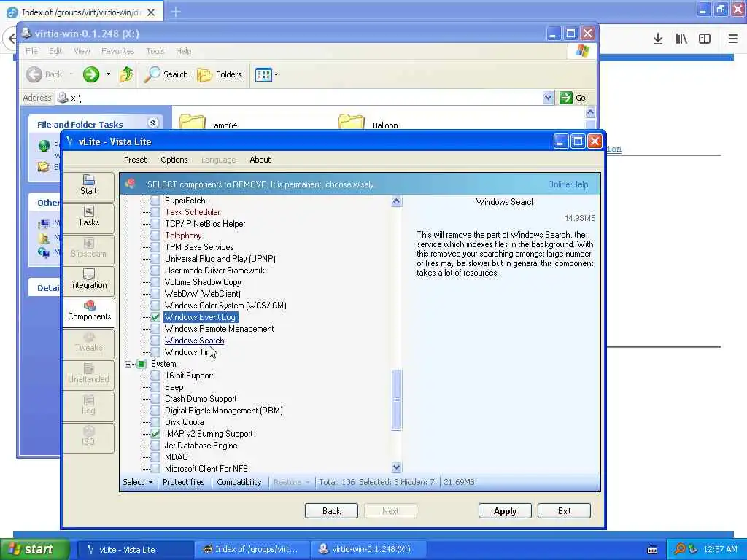Click Search in Explorer toolbar
The height and width of the screenshot is (560, 747).
166,74
